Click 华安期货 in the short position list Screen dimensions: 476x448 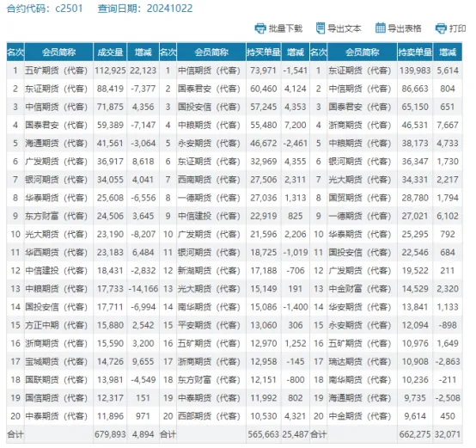(x=360, y=307)
